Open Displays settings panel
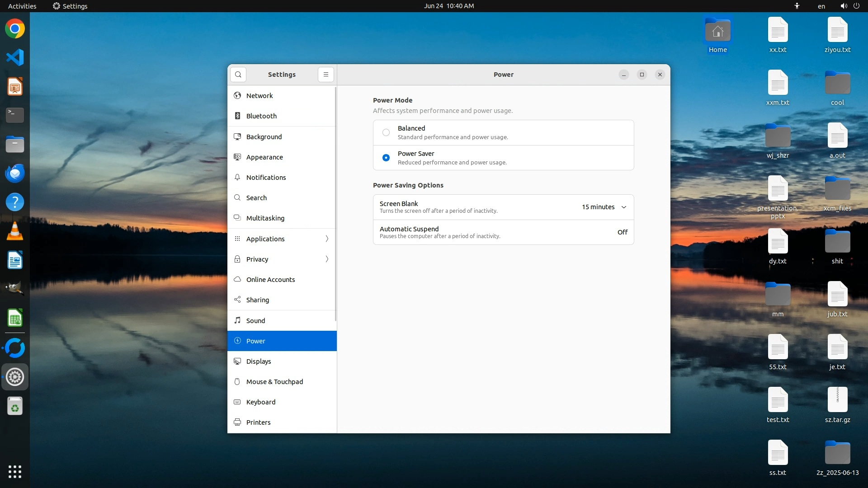The width and height of the screenshot is (868, 488). [259, 361]
